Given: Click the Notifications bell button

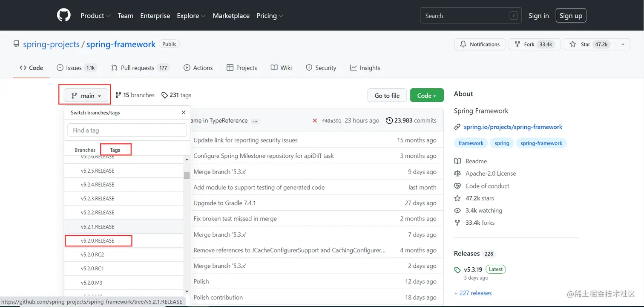Looking at the screenshot, I should [480, 44].
